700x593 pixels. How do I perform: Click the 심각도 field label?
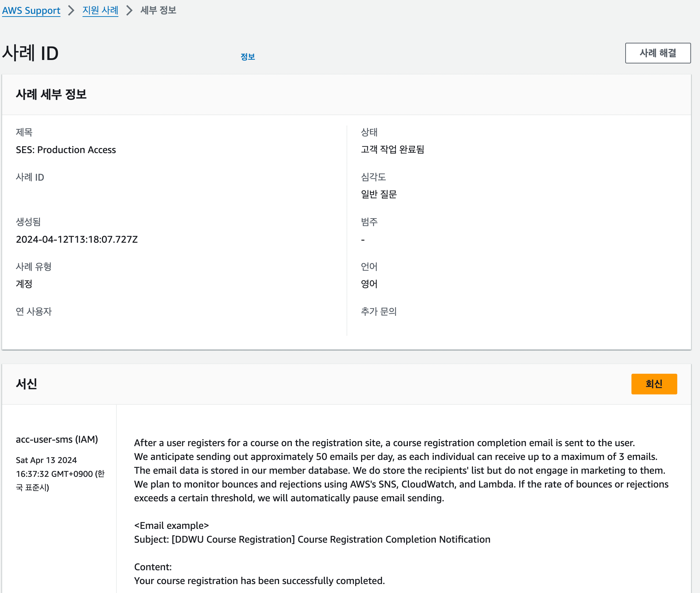coord(373,177)
